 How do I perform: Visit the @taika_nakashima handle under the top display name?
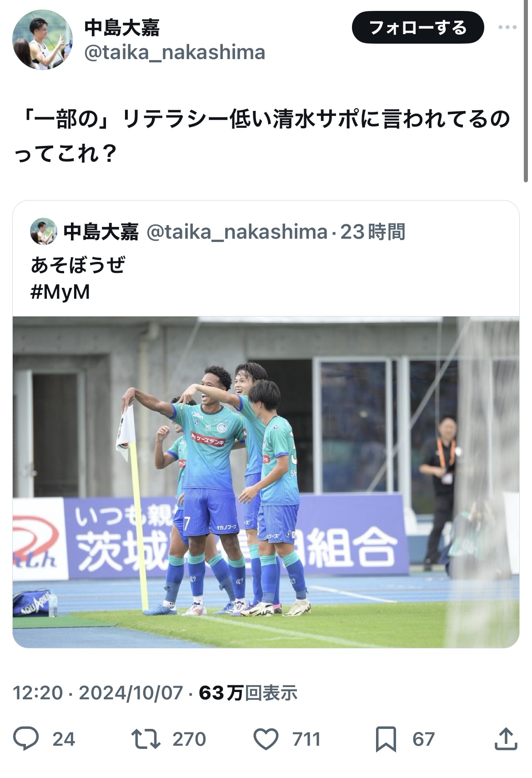click(x=175, y=52)
